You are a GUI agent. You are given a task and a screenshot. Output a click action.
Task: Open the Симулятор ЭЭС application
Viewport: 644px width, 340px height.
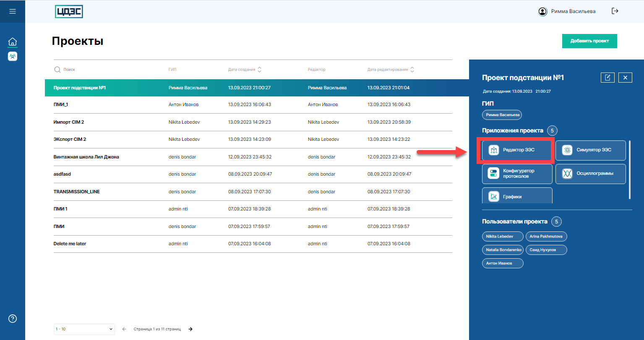pyautogui.click(x=590, y=150)
